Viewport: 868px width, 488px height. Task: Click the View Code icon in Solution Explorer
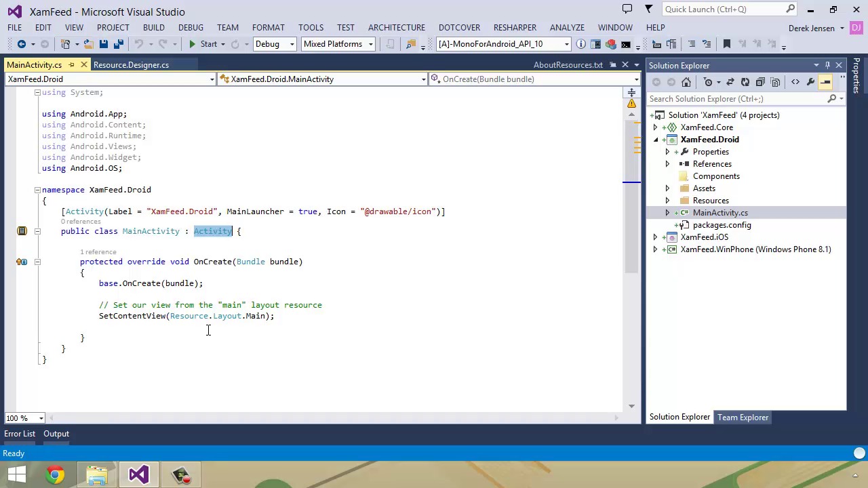point(795,82)
